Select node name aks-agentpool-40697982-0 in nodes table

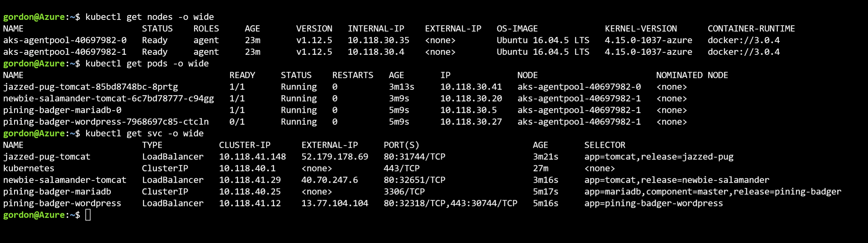point(65,40)
